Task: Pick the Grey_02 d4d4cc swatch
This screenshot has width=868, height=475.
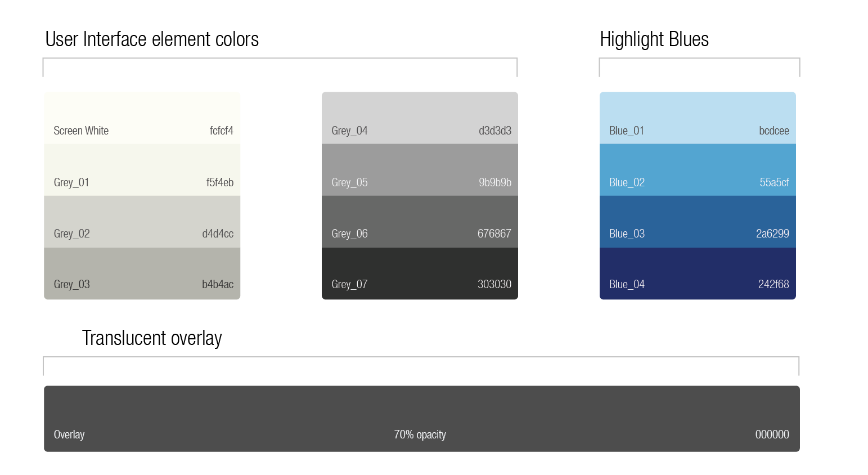Action: point(142,221)
